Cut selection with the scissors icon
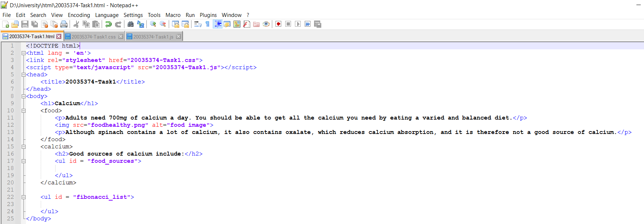 (x=76, y=24)
